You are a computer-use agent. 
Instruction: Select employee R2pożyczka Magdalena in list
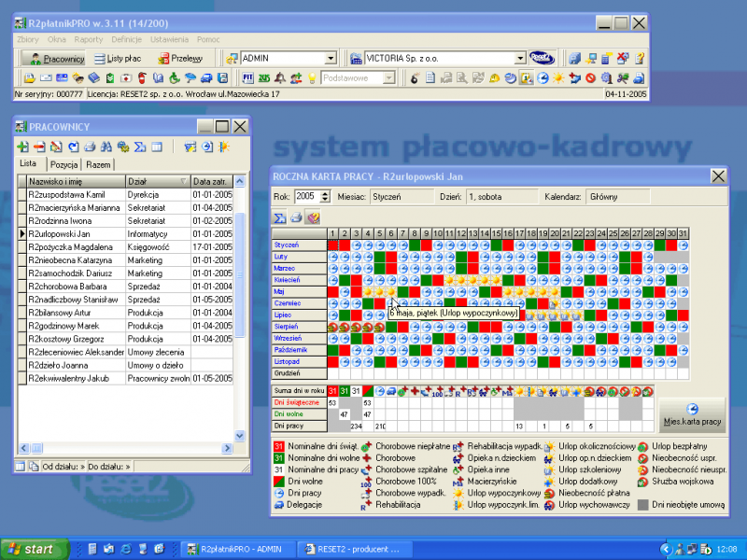tap(75, 246)
